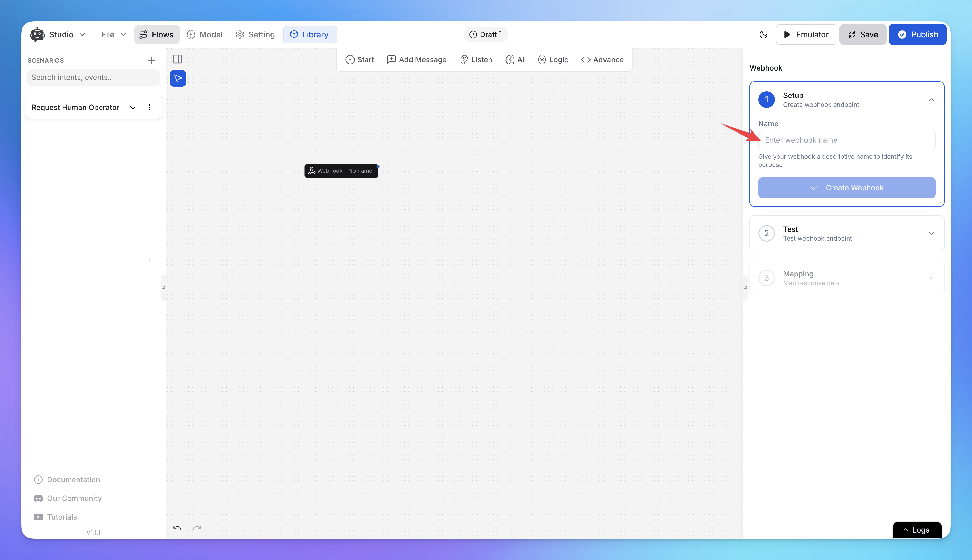
Task: Choose the Listen node tool
Action: [x=476, y=59]
